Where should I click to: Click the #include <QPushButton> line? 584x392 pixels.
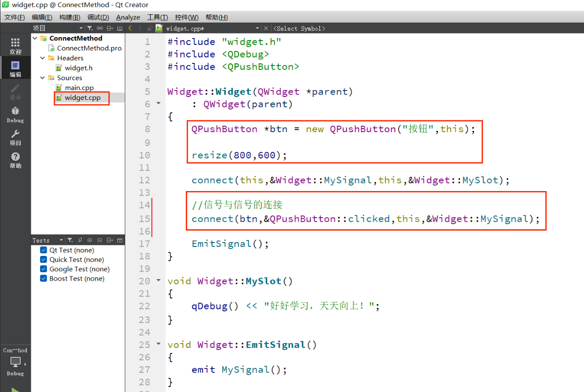pos(233,67)
